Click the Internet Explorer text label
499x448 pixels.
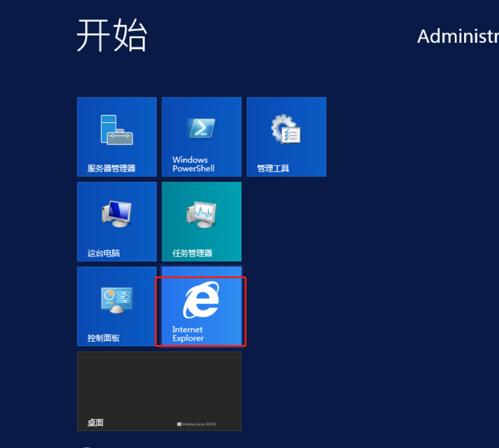pyautogui.click(x=188, y=334)
